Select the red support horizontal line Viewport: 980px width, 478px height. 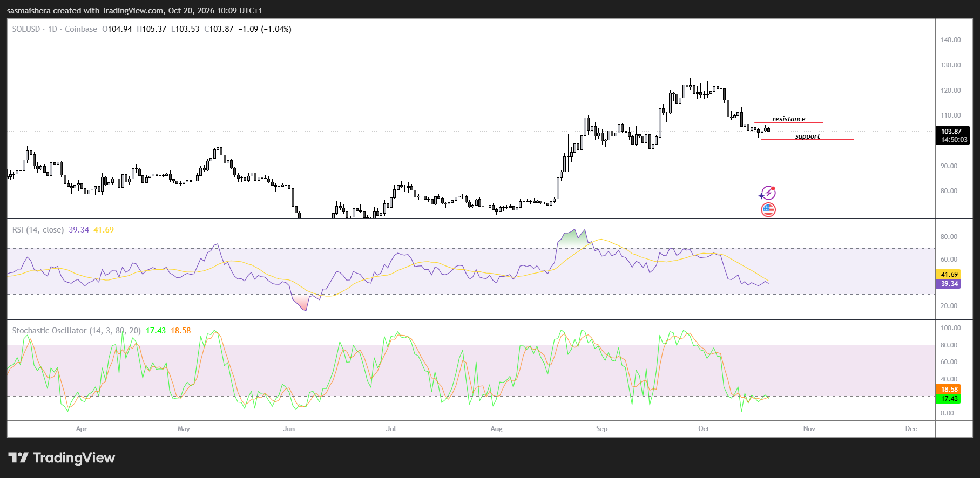(808, 140)
